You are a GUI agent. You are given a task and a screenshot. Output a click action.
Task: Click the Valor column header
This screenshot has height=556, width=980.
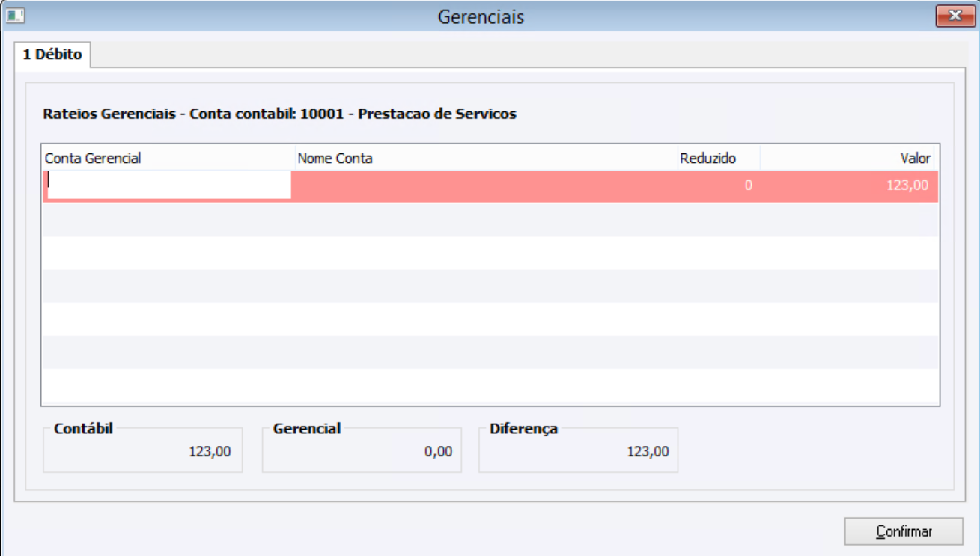tap(847, 159)
